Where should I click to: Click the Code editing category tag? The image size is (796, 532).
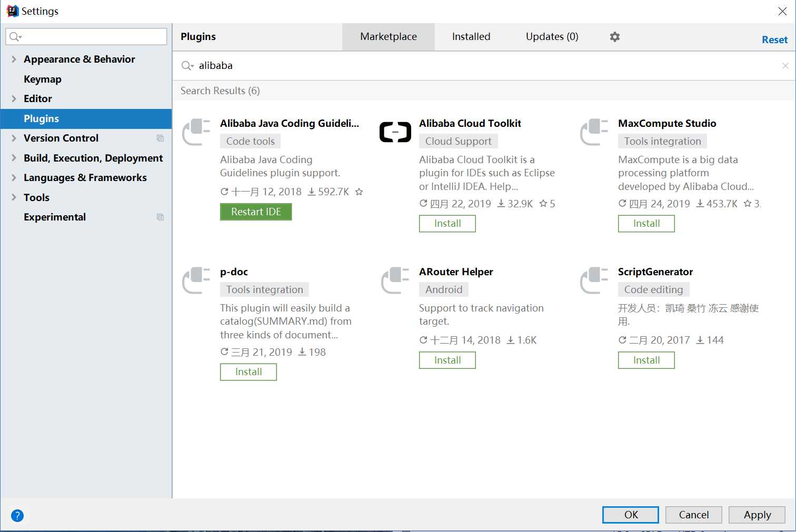653,289
